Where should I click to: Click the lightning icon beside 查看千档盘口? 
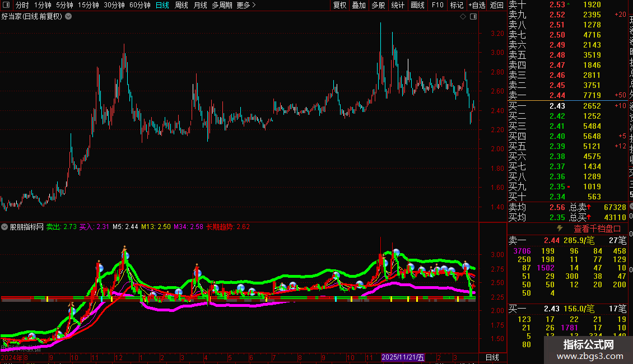click(560, 228)
